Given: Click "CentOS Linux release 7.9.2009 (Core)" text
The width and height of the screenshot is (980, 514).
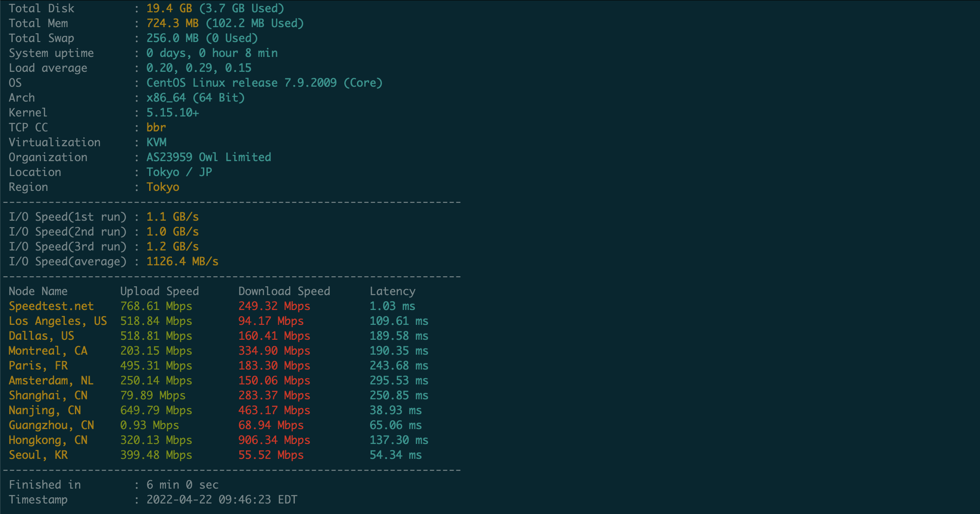Looking at the screenshot, I should 264,83.
